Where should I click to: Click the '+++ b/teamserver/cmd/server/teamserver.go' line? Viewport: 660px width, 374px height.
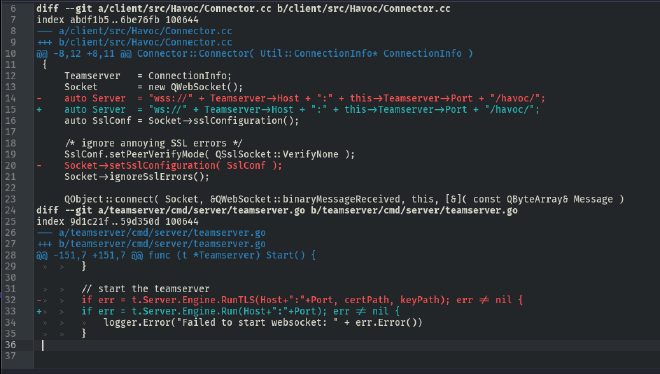pos(151,244)
